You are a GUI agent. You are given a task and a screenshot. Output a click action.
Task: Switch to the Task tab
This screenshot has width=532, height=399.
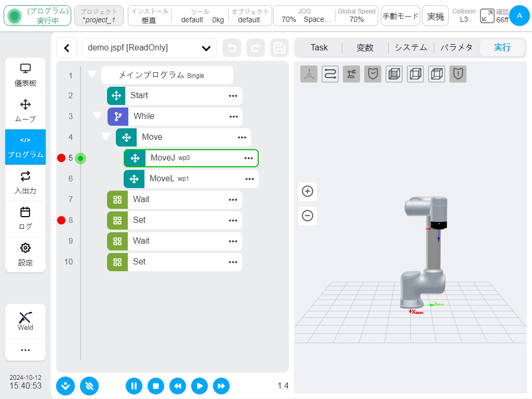tap(320, 47)
